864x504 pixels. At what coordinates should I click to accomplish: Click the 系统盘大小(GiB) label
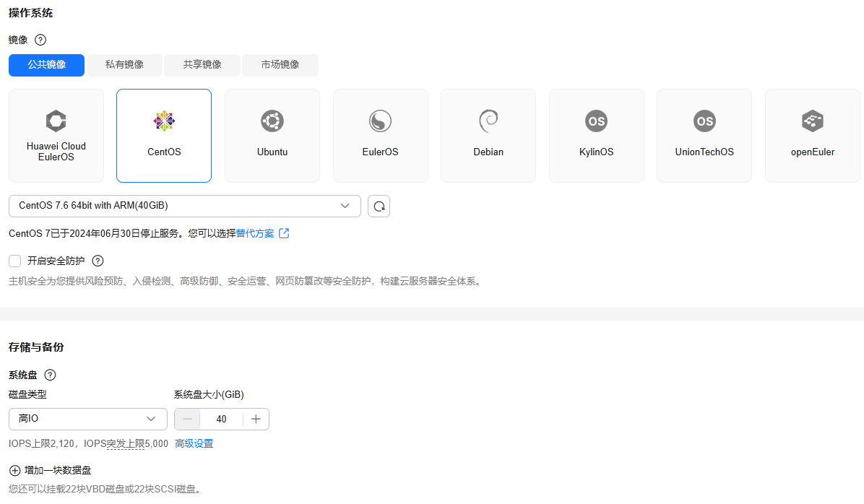click(209, 394)
